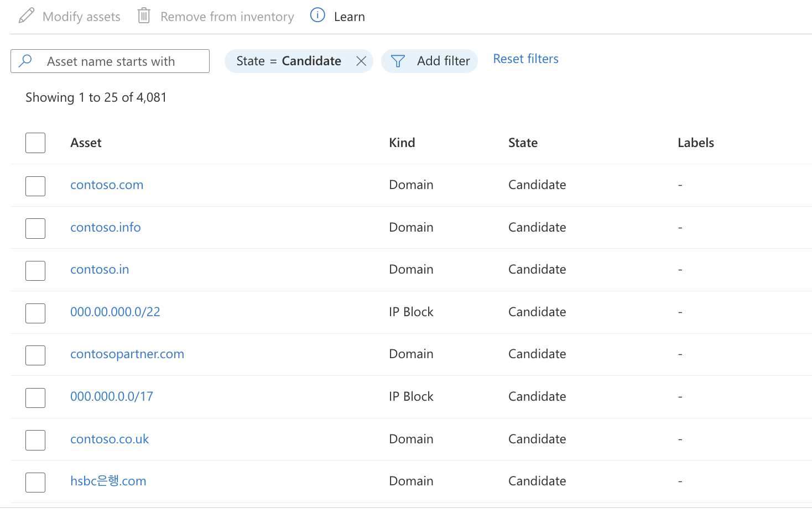Open the State = Candidate filter pill
This screenshot has width=812, height=524.
[288, 61]
